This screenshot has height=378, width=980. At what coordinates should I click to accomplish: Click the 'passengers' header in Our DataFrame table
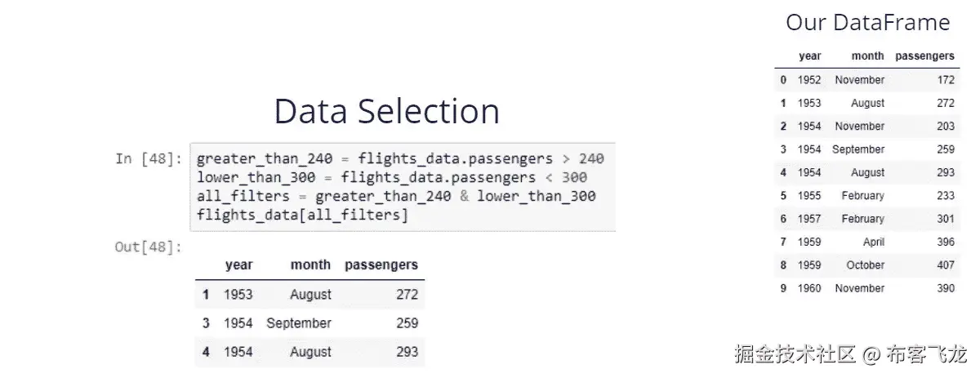(924, 56)
